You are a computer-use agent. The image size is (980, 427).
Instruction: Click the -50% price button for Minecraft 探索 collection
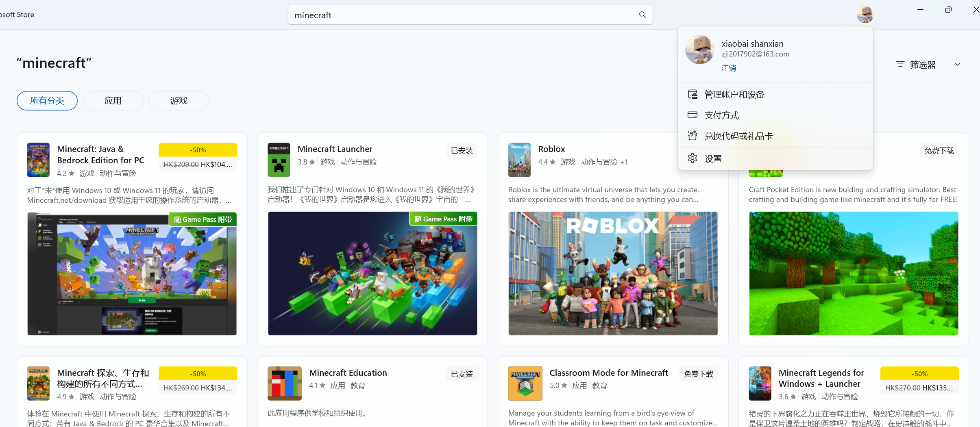click(x=198, y=380)
